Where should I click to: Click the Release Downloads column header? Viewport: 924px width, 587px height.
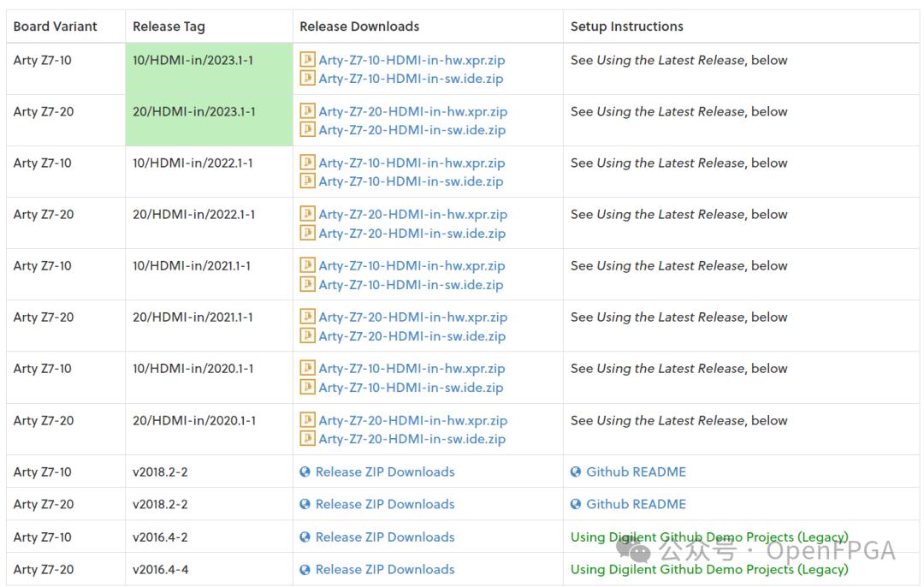359,27
